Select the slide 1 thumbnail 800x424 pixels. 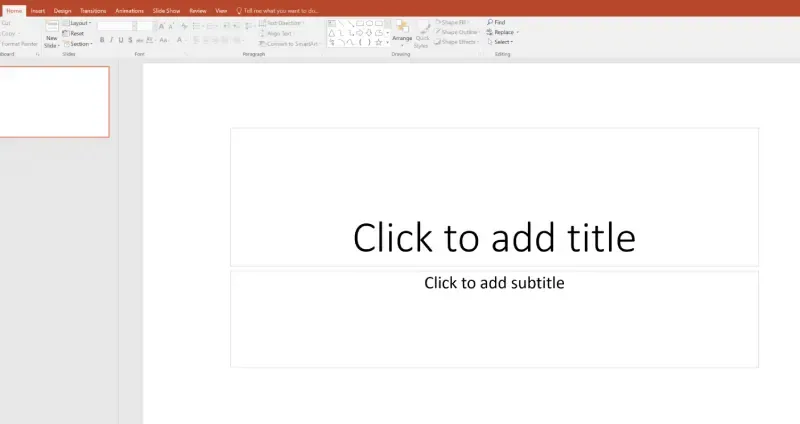[x=54, y=102]
